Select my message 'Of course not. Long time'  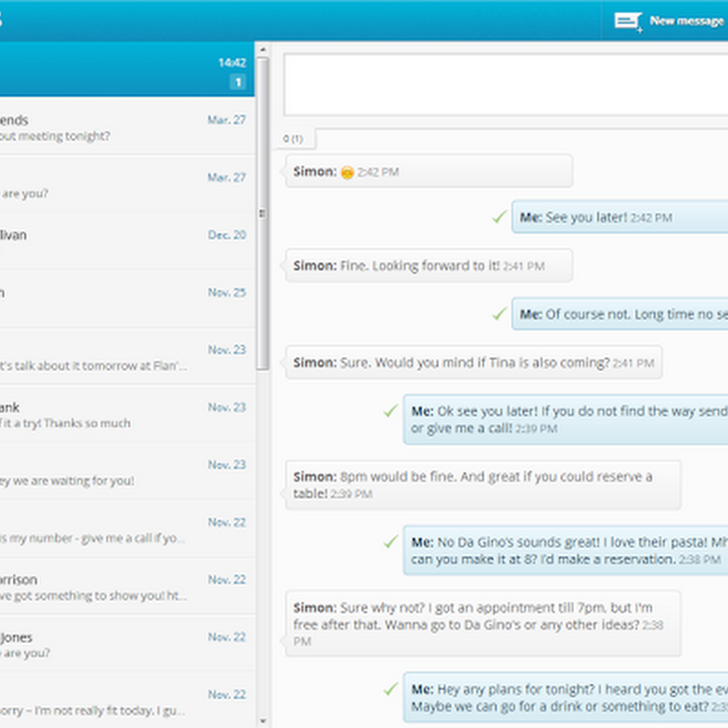point(620,314)
